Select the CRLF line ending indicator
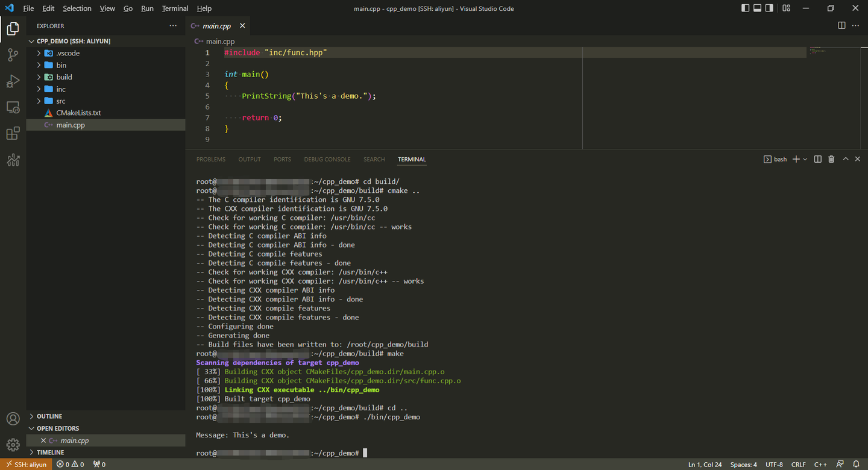This screenshot has width=868, height=470. tap(798, 464)
